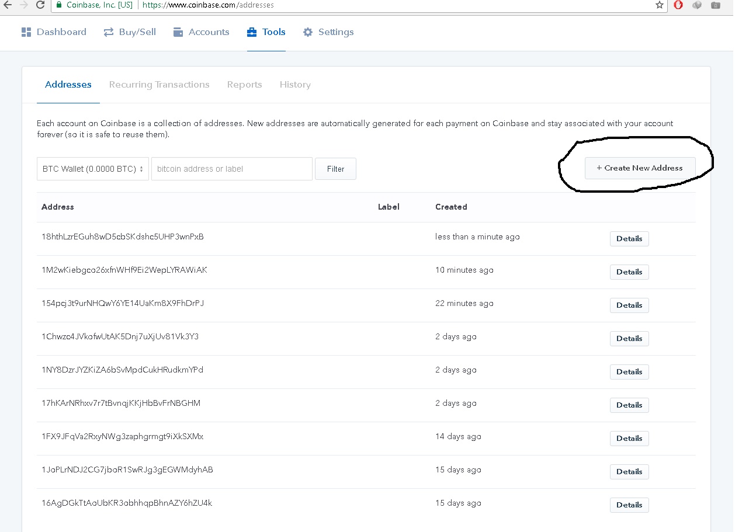
Task: Open Details for address 154pcj3t9urNHQwY6YE14UaKm8X9FhDrPJ
Action: point(629,305)
